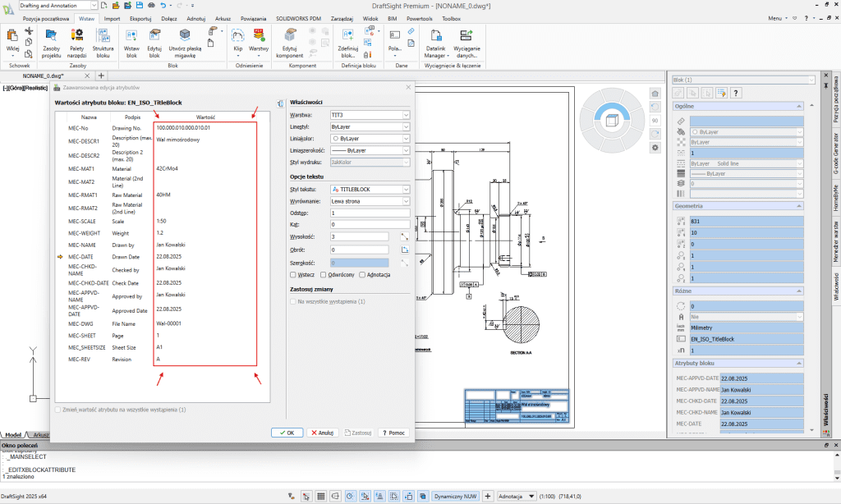841x504 pixels.
Task: Open the Datalink Manager
Action: pyautogui.click(x=435, y=43)
